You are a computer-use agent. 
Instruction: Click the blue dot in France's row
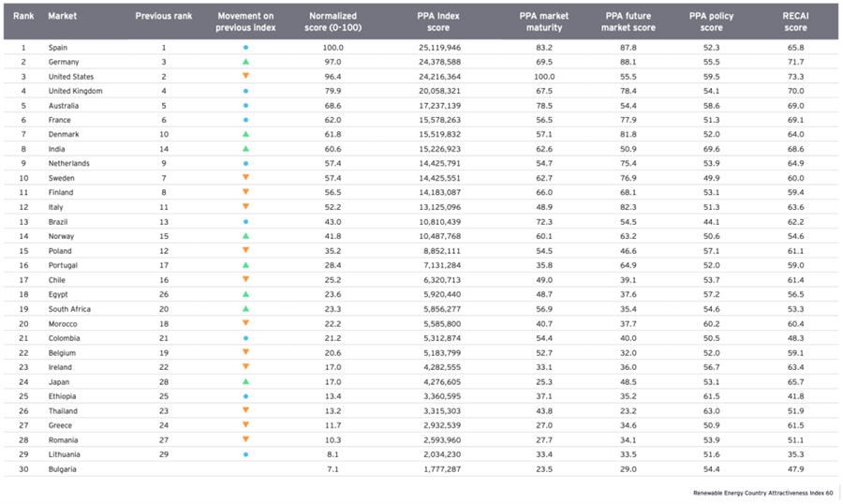[245, 120]
